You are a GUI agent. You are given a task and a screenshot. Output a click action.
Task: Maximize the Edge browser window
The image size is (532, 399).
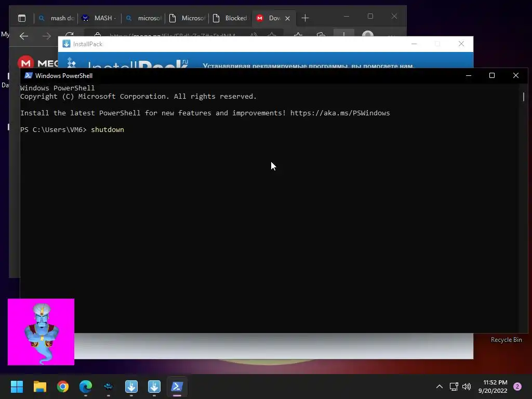pos(370,16)
